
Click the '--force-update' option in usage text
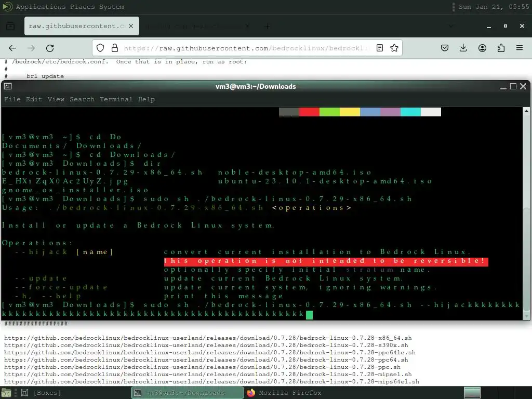point(61,287)
